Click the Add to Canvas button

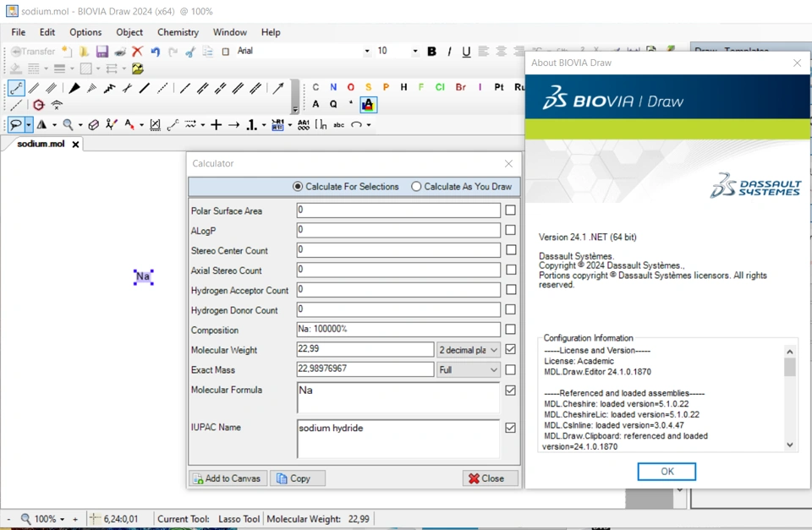[228, 478]
